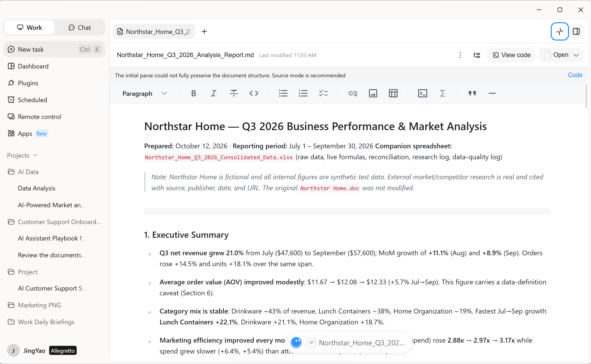
Task: Open the Marketing PNG project folder
Action: (54, 305)
